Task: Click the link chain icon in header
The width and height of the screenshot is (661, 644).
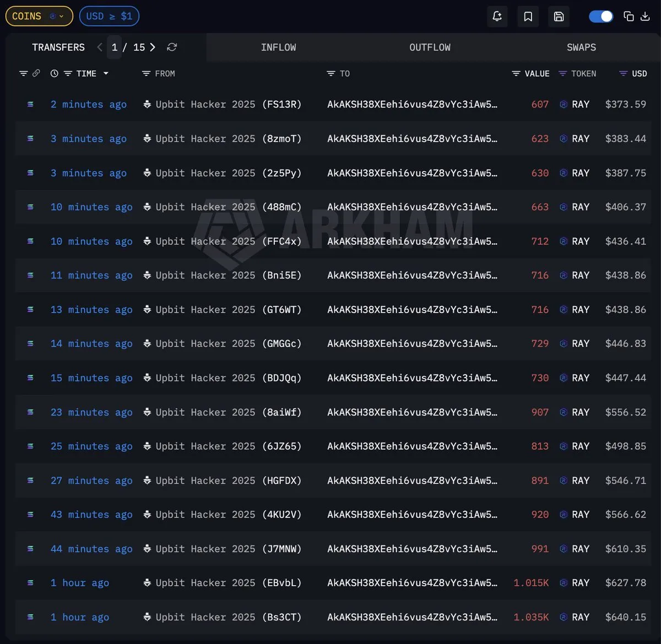Action: 36,73
